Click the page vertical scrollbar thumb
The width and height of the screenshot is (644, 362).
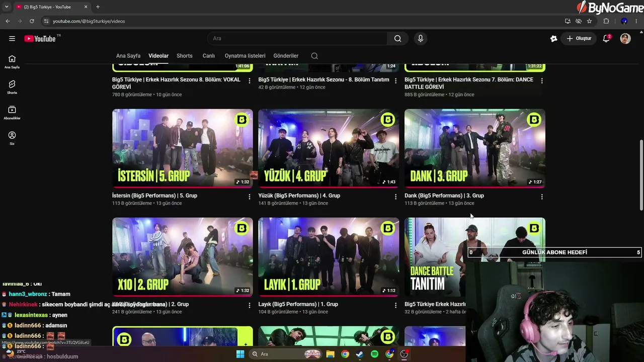click(641, 175)
